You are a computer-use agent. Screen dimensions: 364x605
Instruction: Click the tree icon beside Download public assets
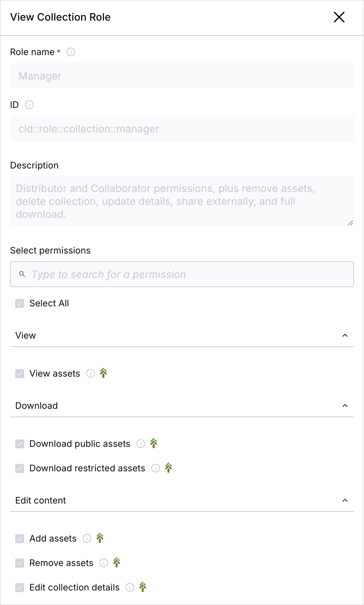[154, 443]
